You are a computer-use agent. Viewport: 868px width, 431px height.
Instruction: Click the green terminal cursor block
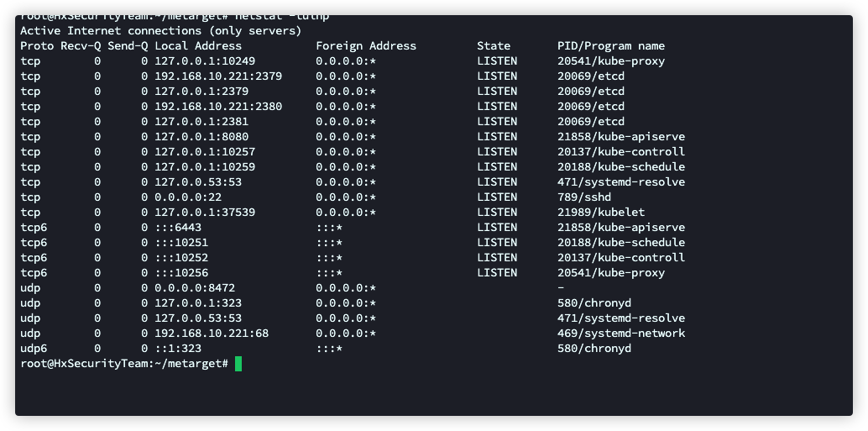pos(238,363)
